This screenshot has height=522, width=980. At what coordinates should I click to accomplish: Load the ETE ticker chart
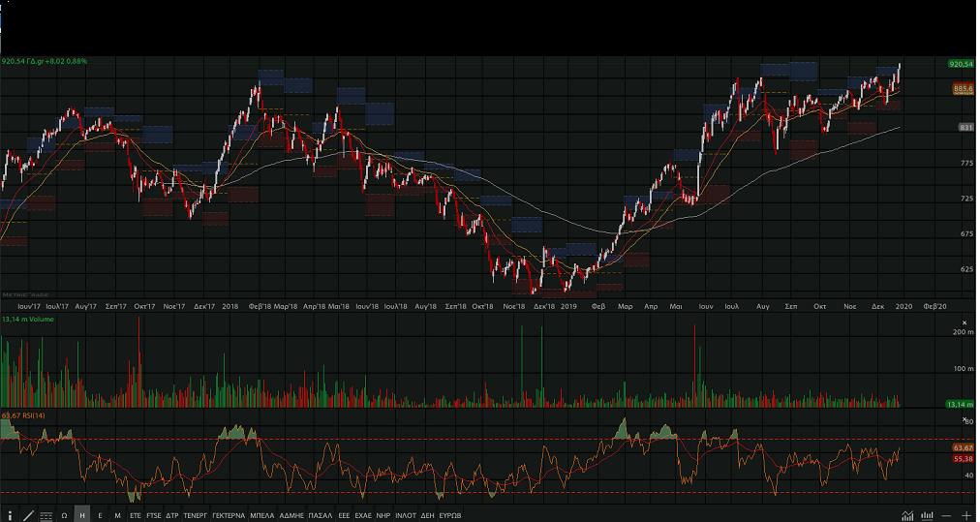[x=136, y=515]
